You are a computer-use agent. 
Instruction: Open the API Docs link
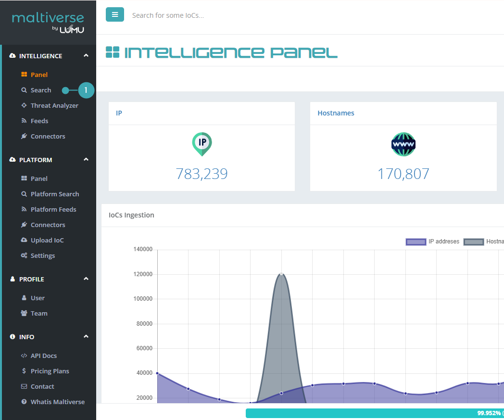tap(44, 356)
